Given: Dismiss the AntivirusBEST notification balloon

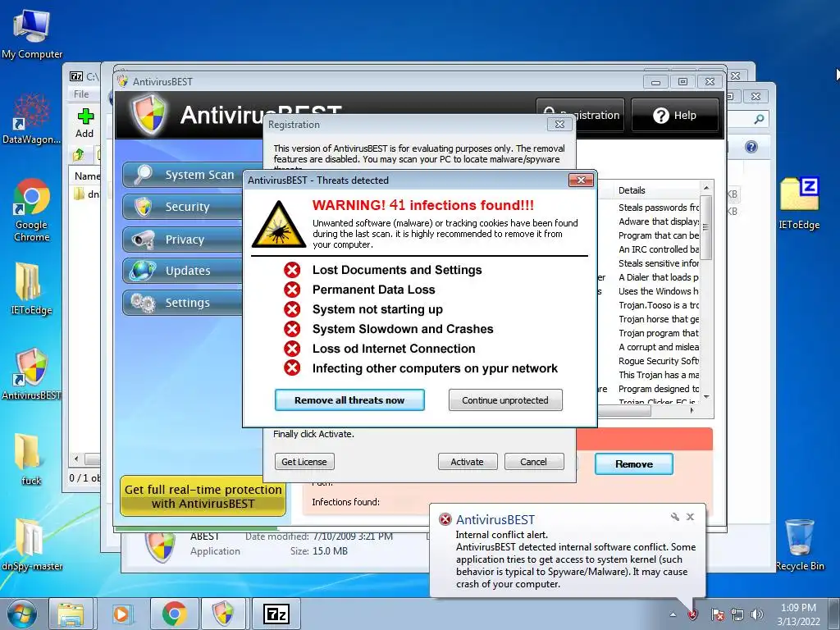Looking at the screenshot, I should click(x=691, y=517).
